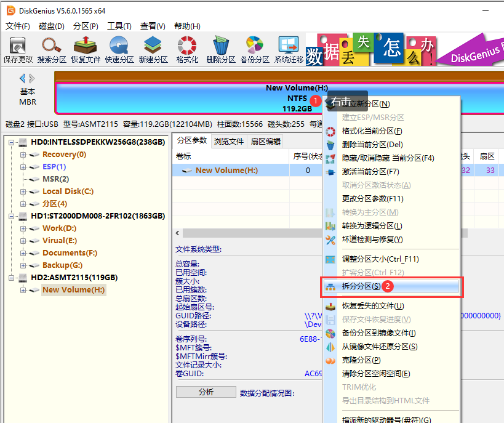The image size is (504, 423).
Task: Click the 备份分区到镜像文件 menu icon
Action: (330, 334)
